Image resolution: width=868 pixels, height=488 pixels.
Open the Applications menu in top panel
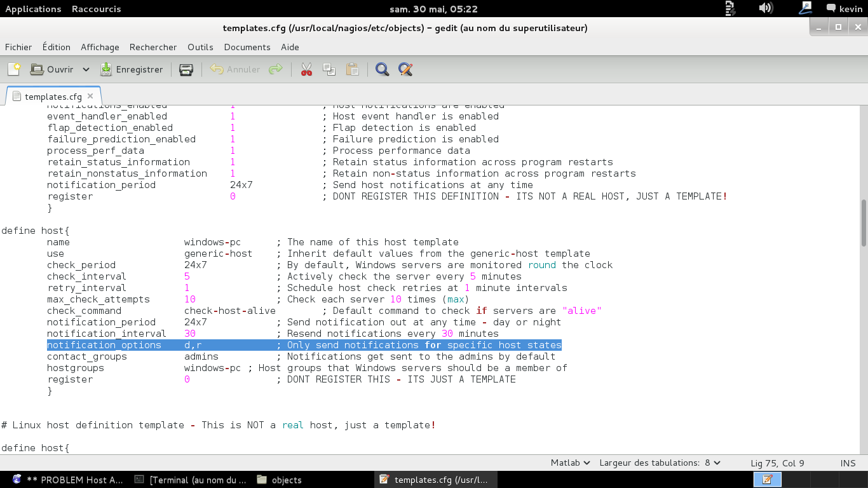click(33, 9)
